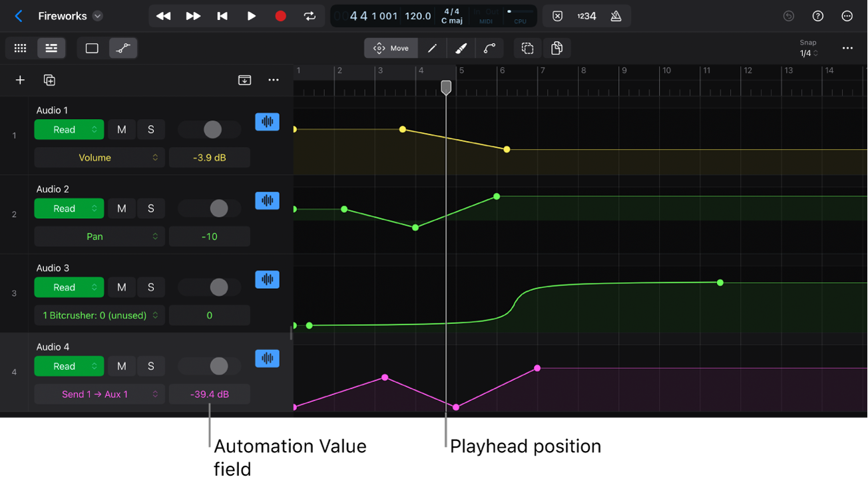Add a new track with plus

(20, 80)
